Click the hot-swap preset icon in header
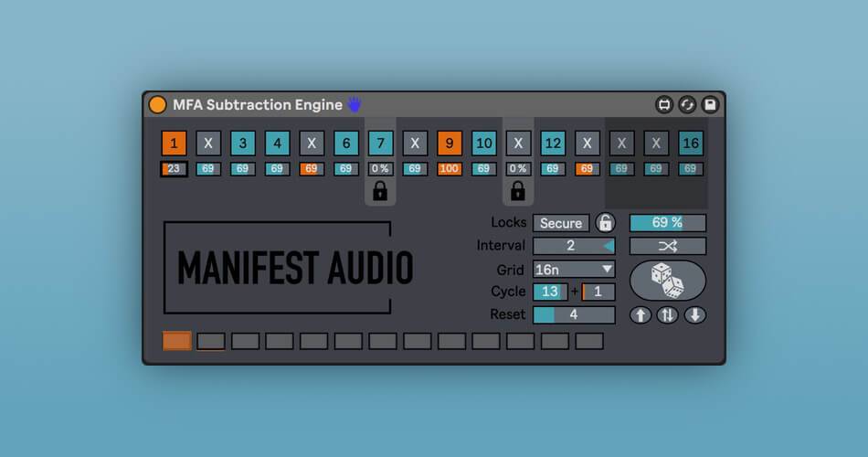 tap(663, 105)
